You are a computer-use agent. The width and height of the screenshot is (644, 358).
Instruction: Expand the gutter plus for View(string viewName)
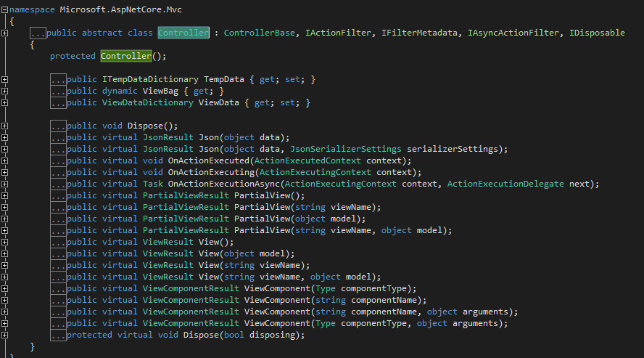[x=4, y=265]
